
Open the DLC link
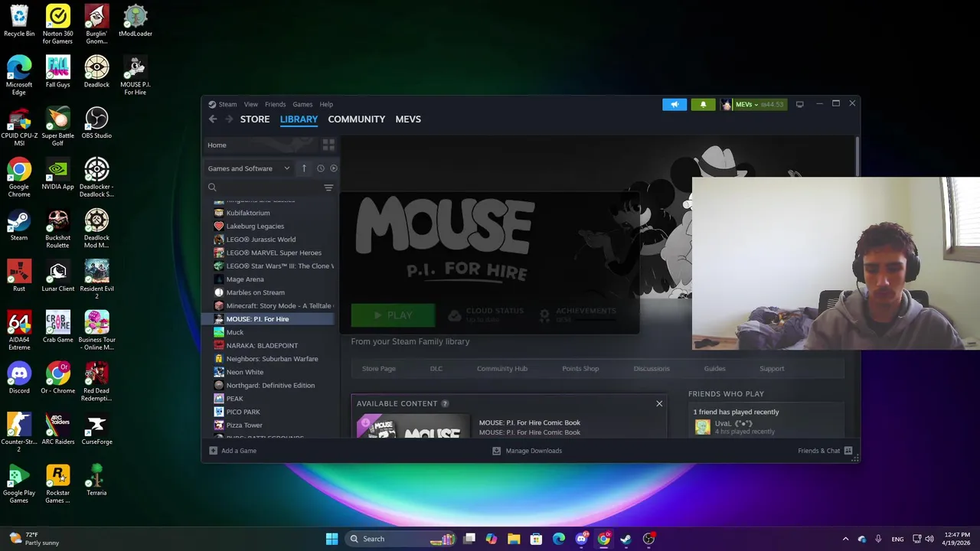(436, 369)
